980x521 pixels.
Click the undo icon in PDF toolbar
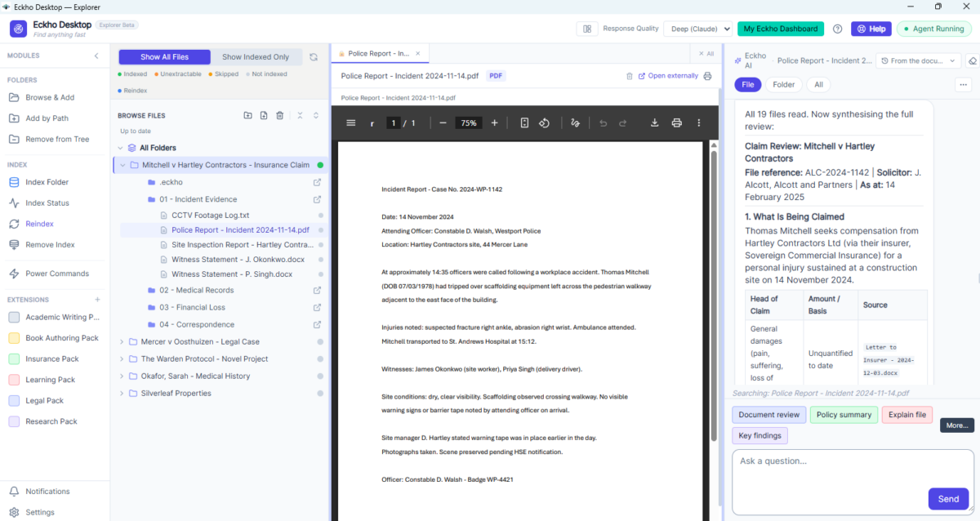click(603, 122)
